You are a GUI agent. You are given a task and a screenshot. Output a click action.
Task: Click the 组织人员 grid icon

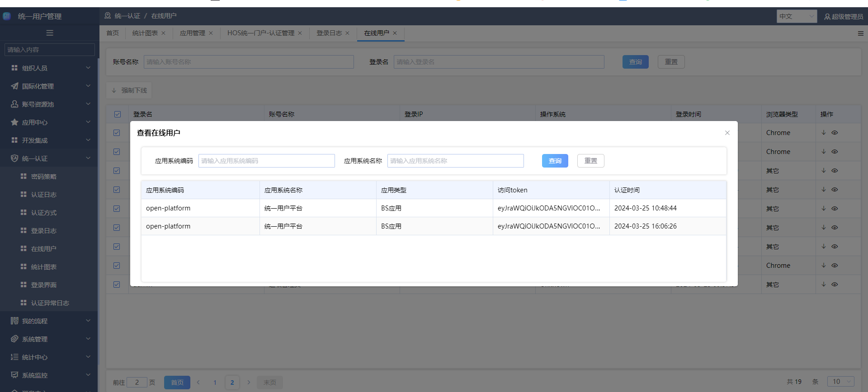click(14, 68)
